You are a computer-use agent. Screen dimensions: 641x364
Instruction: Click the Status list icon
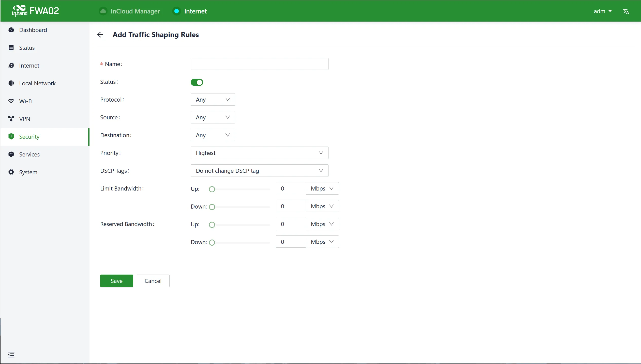[x=11, y=48]
